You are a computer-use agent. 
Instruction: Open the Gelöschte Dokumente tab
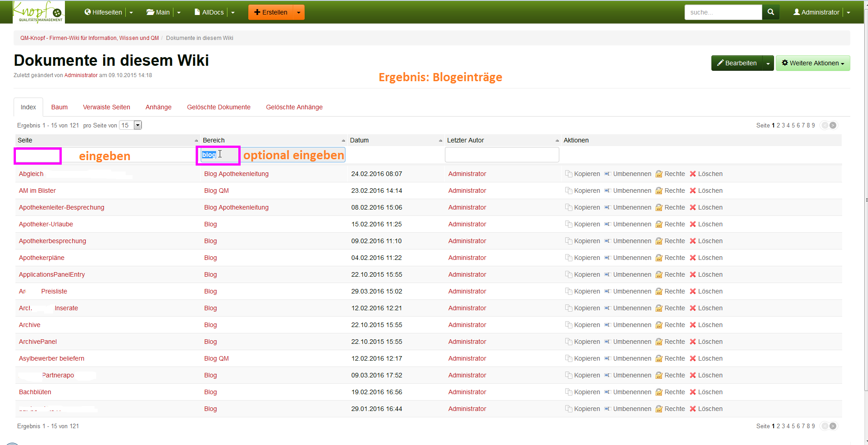pos(219,107)
